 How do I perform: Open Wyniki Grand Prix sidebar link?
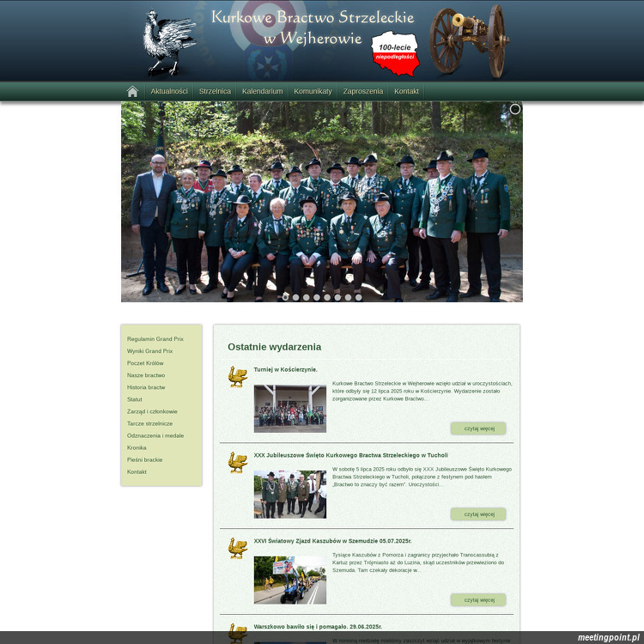pyautogui.click(x=150, y=351)
